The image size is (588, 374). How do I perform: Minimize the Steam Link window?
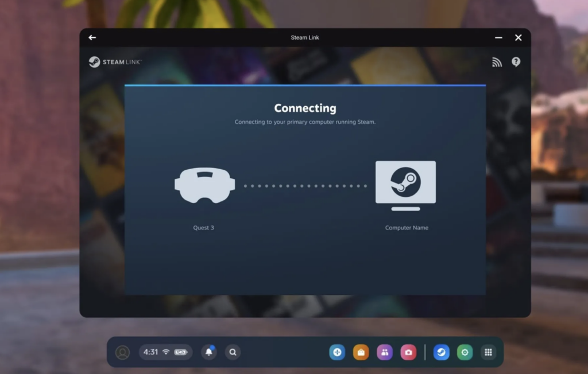pyautogui.click(x=498, y=37)
